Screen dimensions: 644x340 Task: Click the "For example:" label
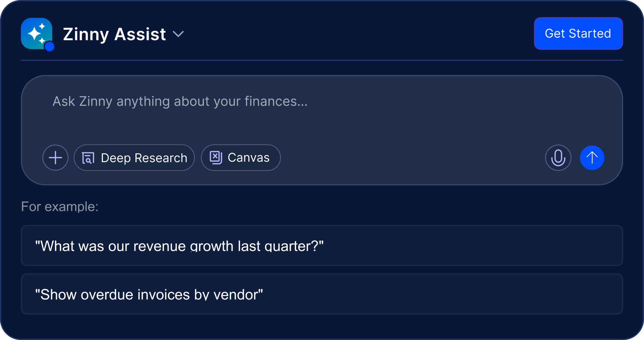[60, 207]
